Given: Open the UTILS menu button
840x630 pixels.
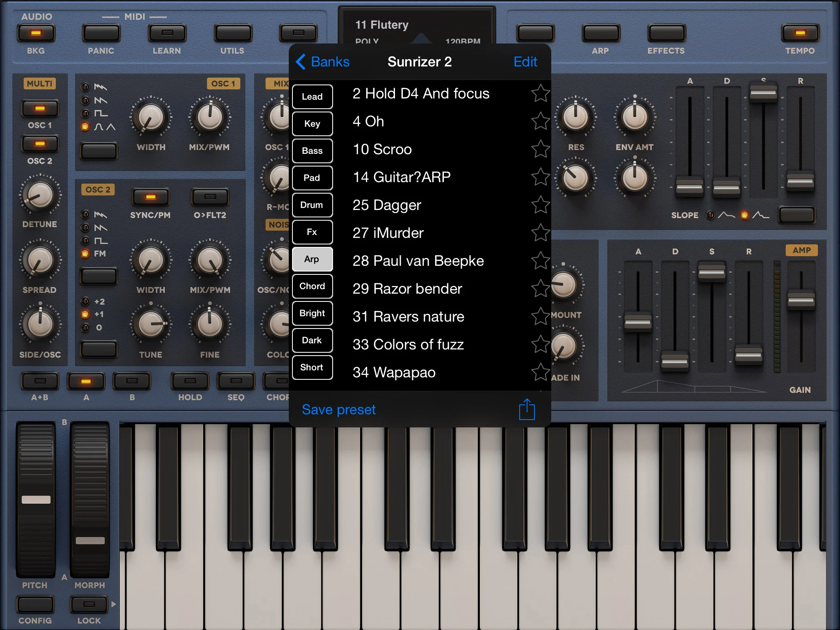Looking at the screenshot, I should pos(233,33).
